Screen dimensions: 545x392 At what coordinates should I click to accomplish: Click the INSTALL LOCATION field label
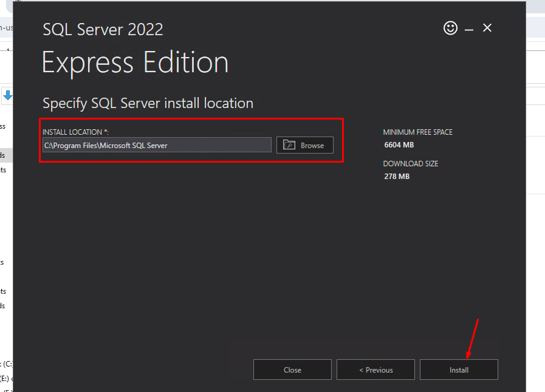tap(75, 132)
